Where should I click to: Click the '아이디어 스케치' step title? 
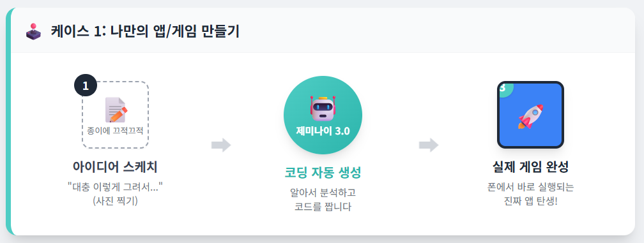pyautogui.click(x=115, y=166)
